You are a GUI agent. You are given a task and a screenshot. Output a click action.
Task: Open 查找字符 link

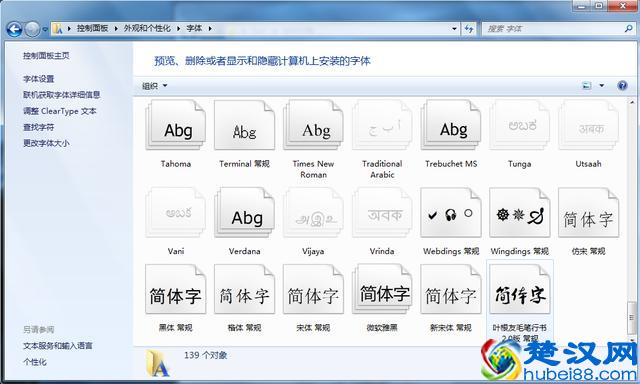(39, 127)
